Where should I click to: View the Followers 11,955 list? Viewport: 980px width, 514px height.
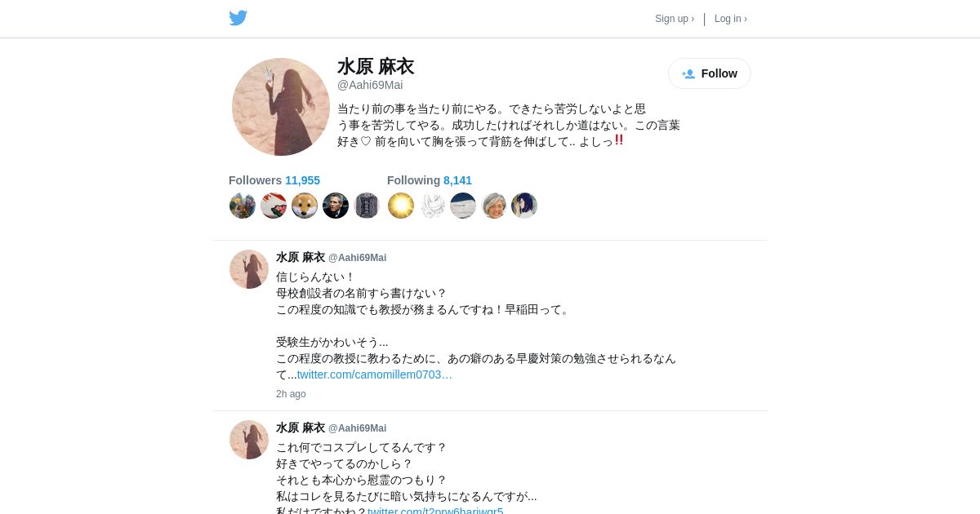274,180
